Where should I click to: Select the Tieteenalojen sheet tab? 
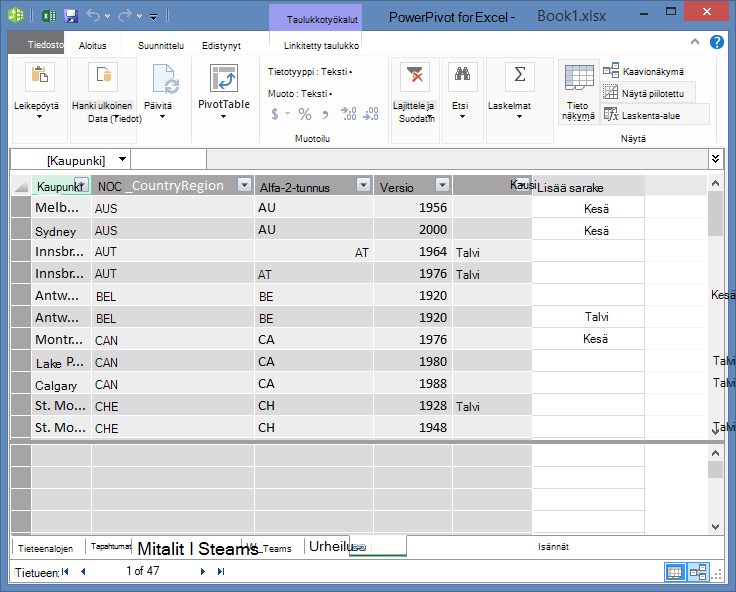coord(46,548)
